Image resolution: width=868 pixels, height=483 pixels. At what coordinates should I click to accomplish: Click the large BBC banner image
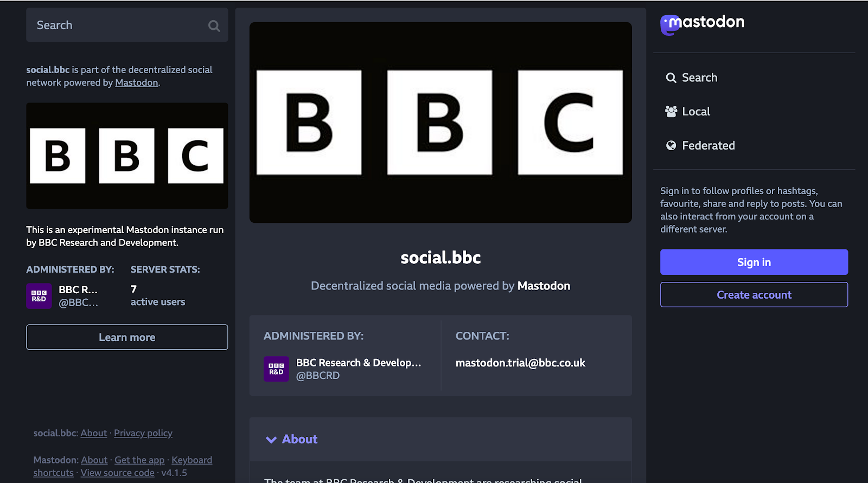pyautogui.click(x=441, y=123)
